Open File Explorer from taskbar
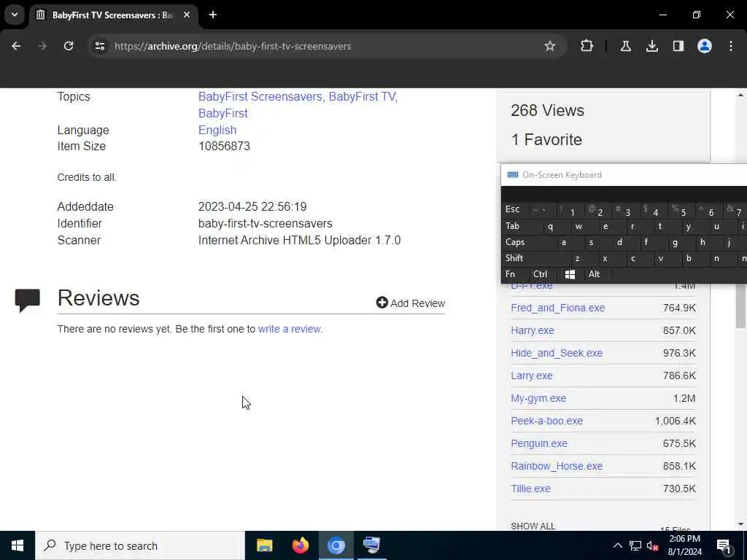The image size is (747, 560). pos(264,545)
